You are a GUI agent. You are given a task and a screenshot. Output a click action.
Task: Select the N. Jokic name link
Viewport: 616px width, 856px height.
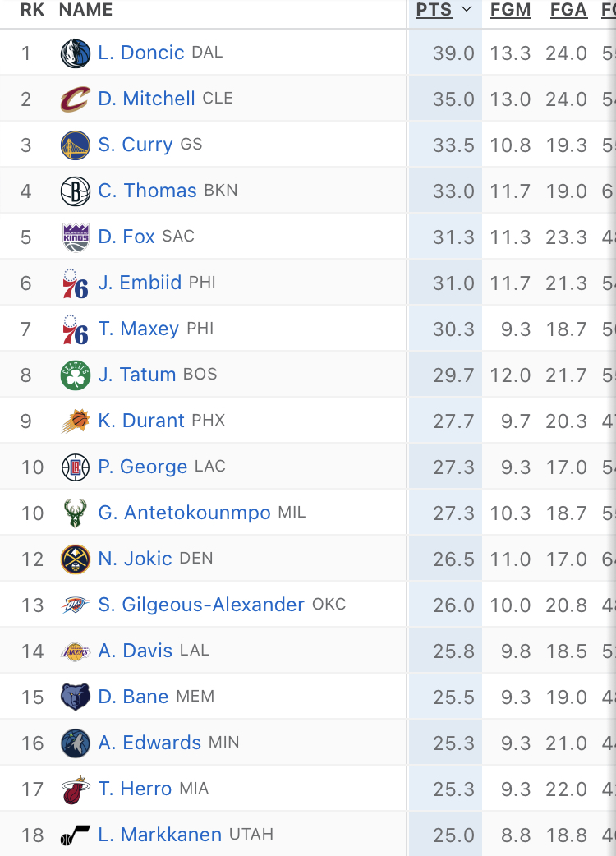pos(135,559)
